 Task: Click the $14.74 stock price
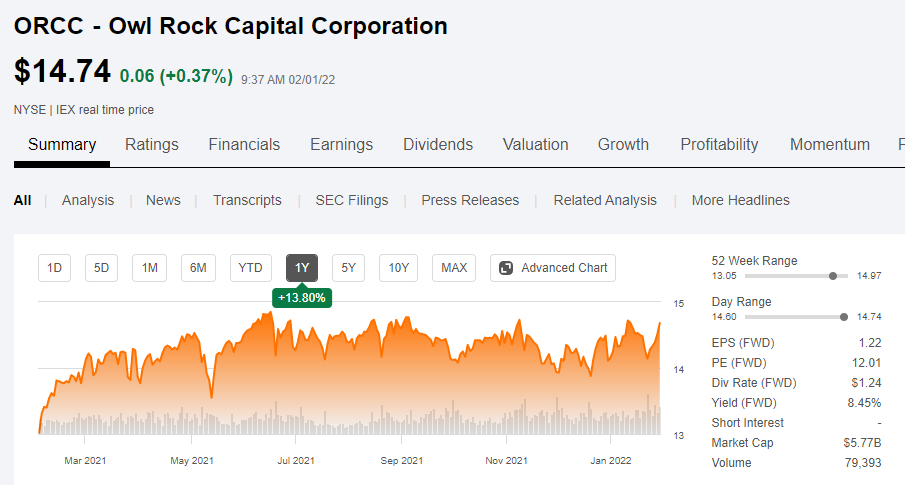coord(62,71)
